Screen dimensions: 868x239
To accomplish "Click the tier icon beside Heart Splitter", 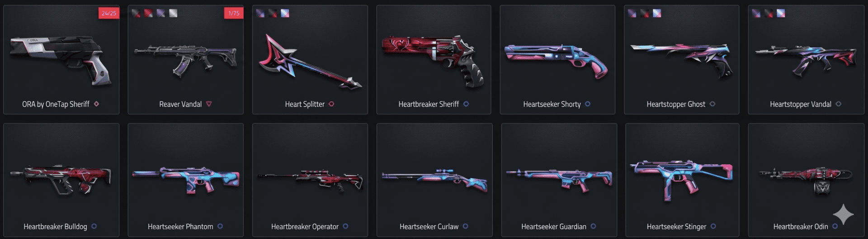I will pos(331,104).
